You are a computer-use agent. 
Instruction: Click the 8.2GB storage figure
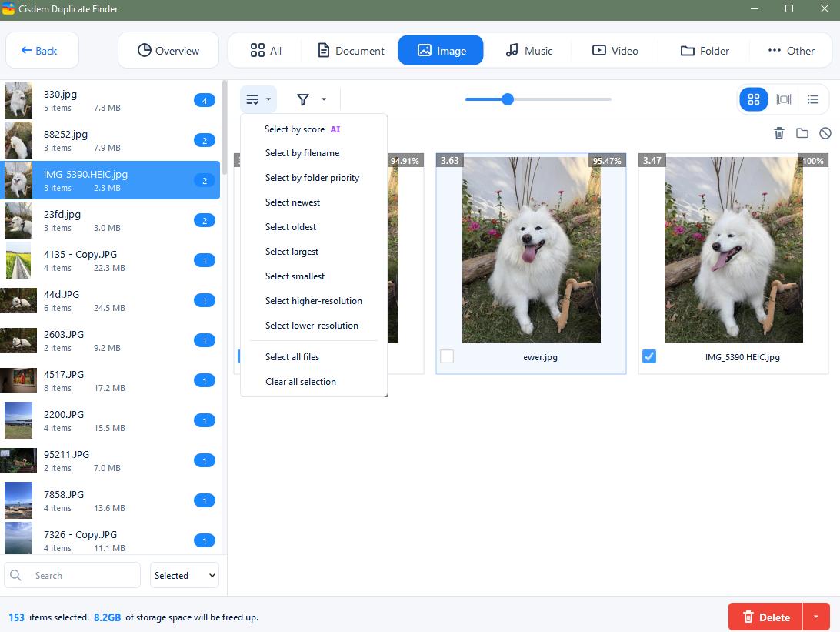click(107, 617)
